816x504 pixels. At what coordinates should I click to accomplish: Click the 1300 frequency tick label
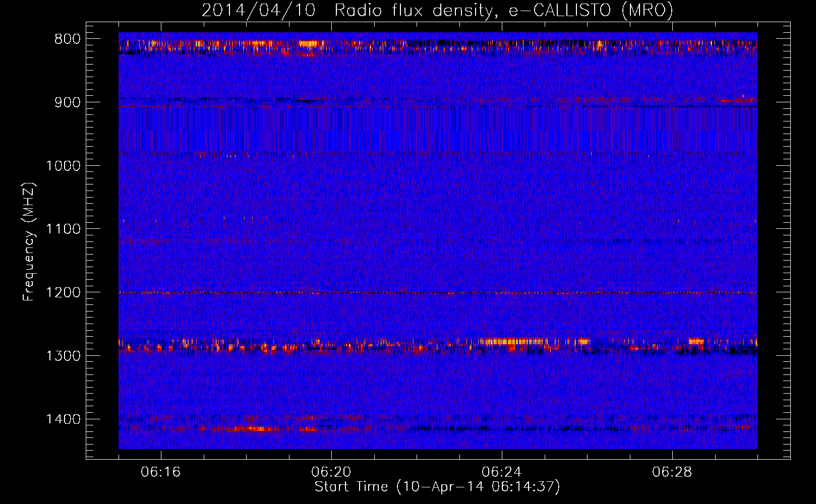click(63, 356)
